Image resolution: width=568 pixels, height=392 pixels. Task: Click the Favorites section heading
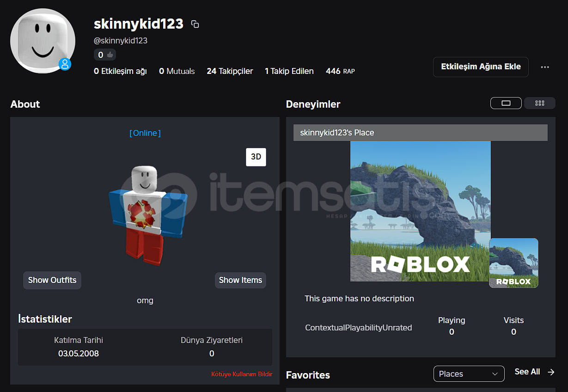click(x=308, y=375)
